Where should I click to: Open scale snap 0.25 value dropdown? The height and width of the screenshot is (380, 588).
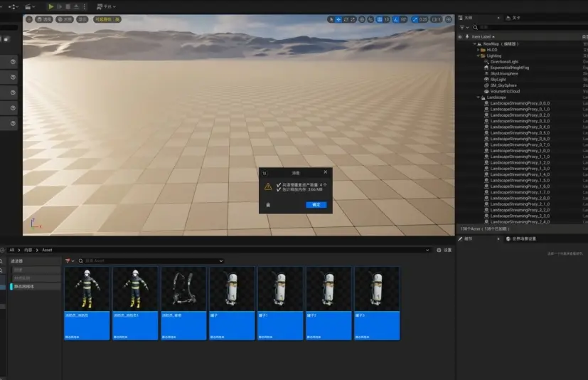[x=423, y=19]
